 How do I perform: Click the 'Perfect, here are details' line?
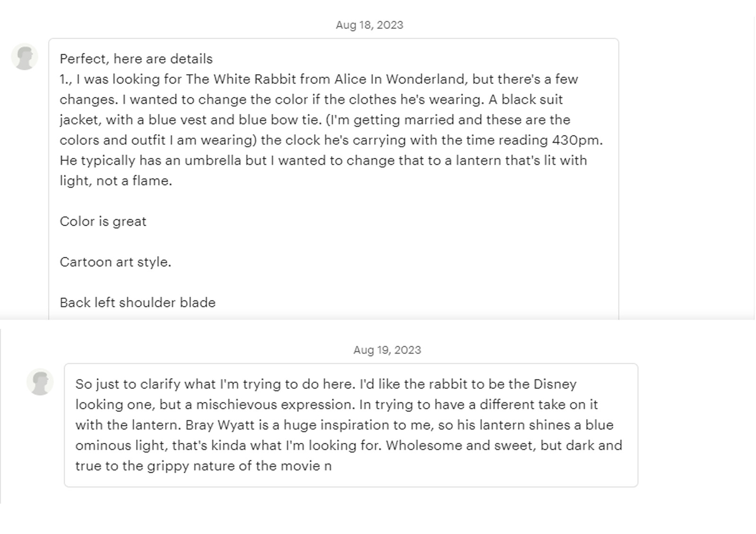point(136,59)
